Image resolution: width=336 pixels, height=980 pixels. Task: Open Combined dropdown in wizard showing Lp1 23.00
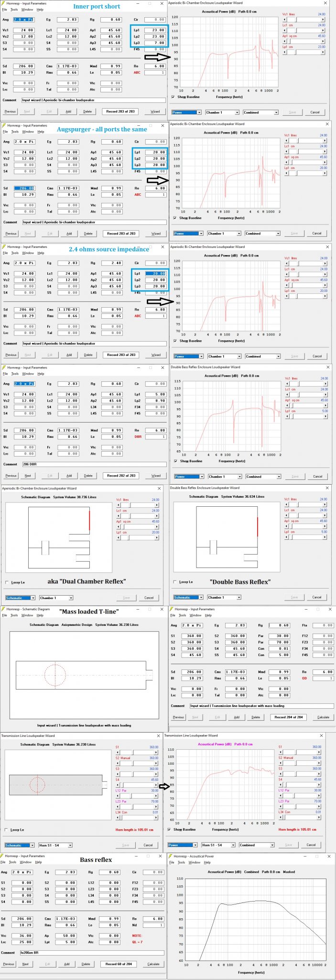pyautogui.click(x=260, y=112)
